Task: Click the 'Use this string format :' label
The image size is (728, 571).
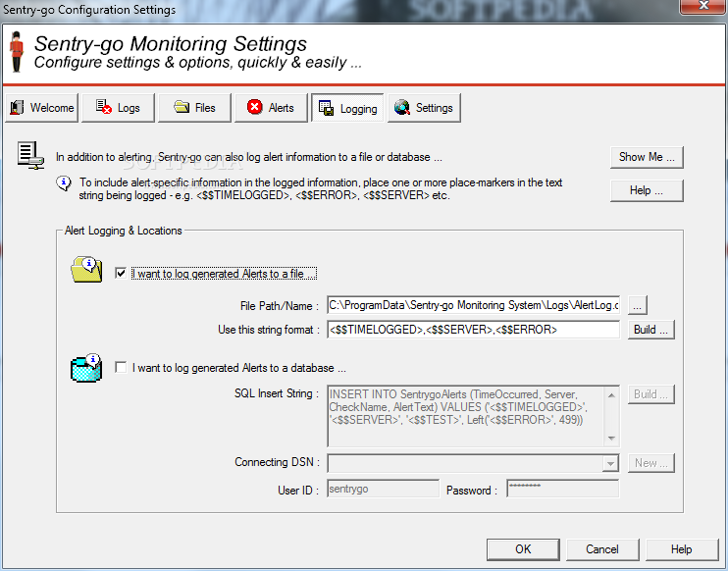Action: 269,330
